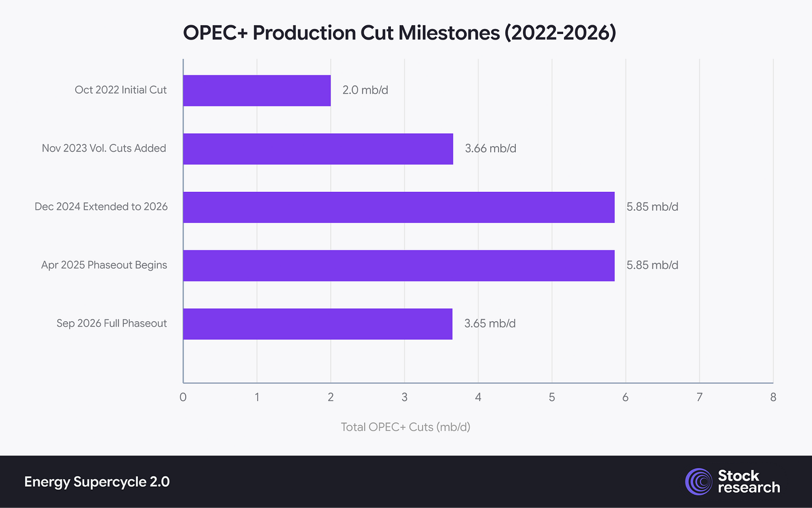
Task: Click the Stock research brand text
Action: click(748, 482)
